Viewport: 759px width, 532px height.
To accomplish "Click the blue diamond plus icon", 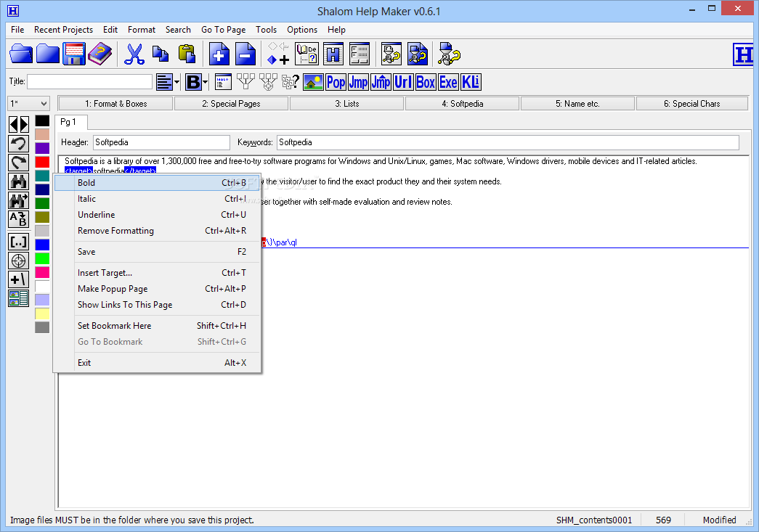I will click(278, 54).
